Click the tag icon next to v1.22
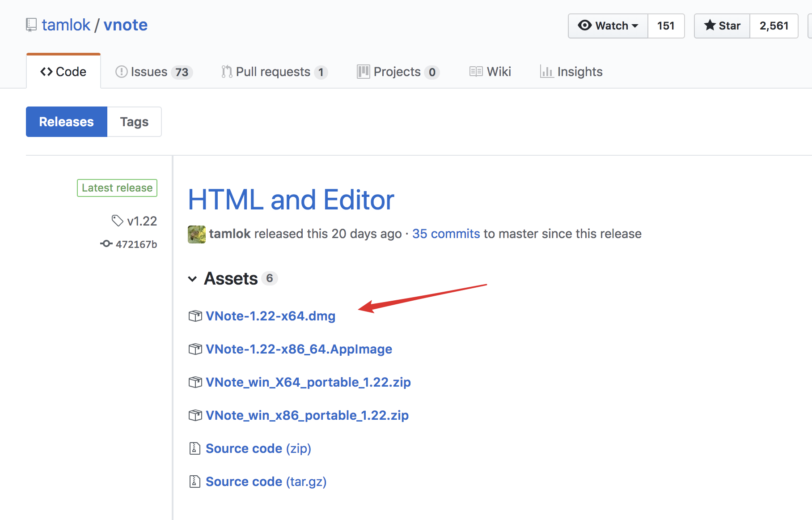 tap(117, 220)
